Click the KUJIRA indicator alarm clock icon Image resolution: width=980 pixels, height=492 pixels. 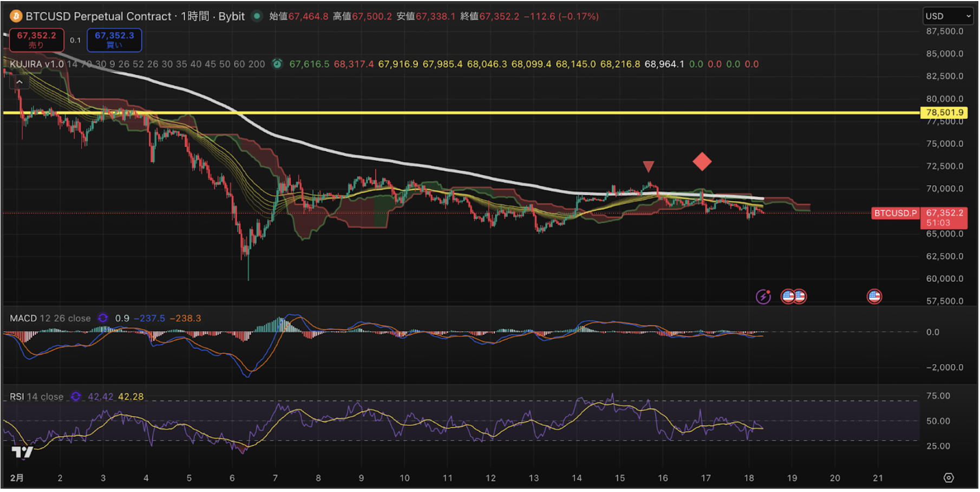(x=277, y=64)
